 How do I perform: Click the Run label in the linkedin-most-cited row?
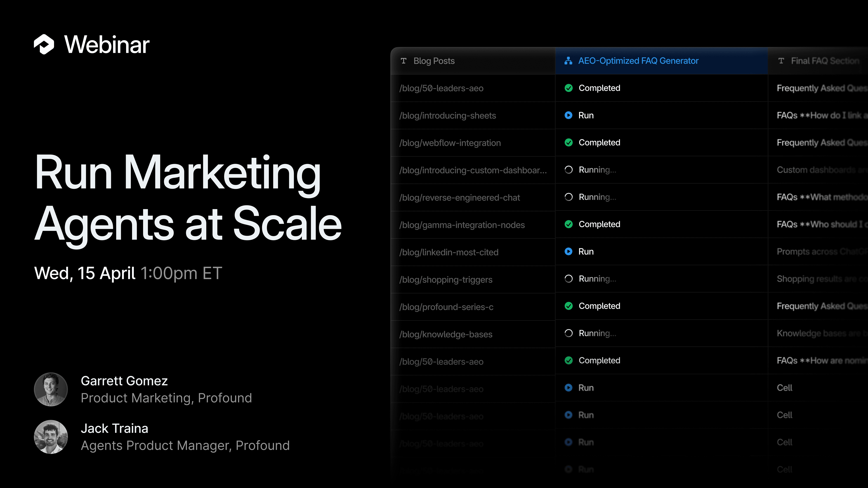coord(586,252)
